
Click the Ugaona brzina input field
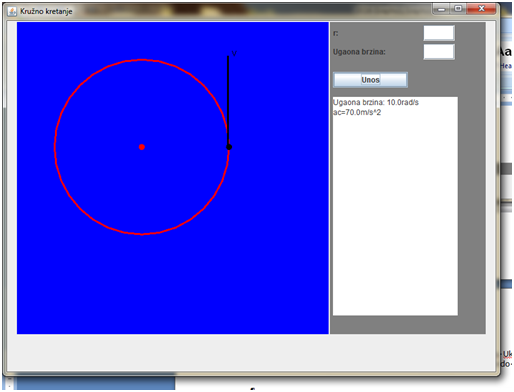(x=439, y=52)
